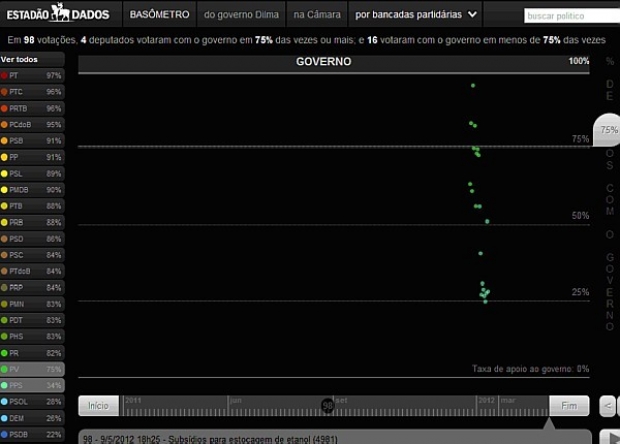The width and height of the screenshot is (620, 444).
Task: Click the timeline marker for vote 98
Action: (328, 405)
